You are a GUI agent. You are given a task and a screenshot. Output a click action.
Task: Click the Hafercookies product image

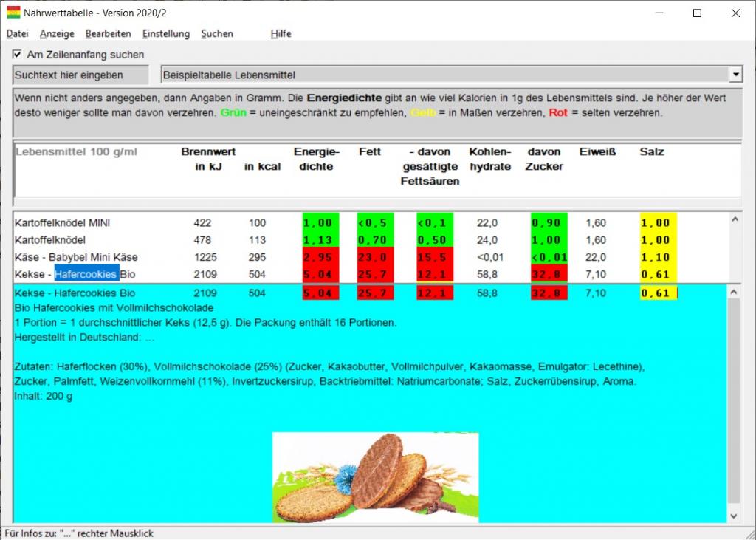375,476
